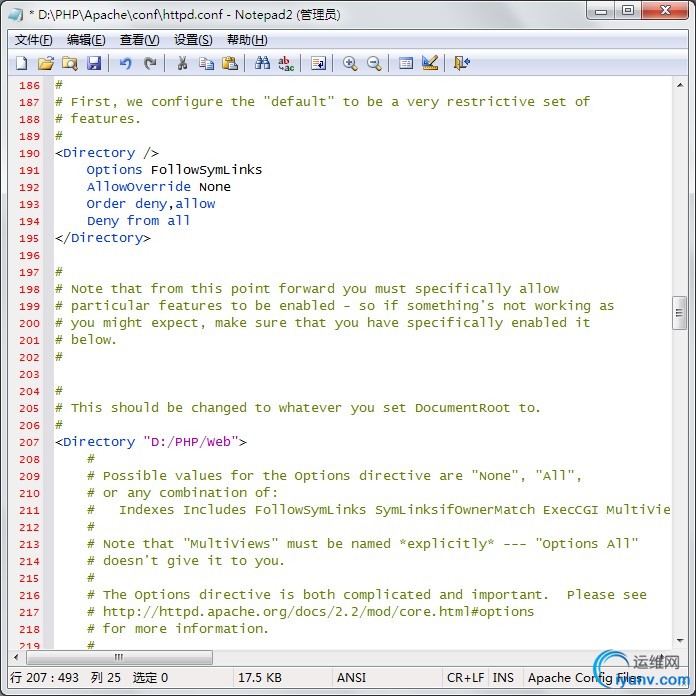Open the 编辑(E) menu
Image resolution: width=696 pixels, height=696 pixels.
click(86, 40)
